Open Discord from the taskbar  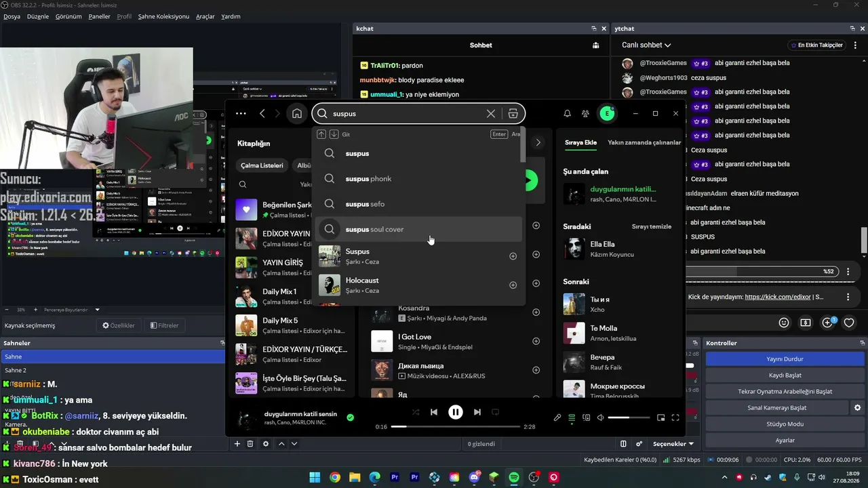tap(474, 478)
